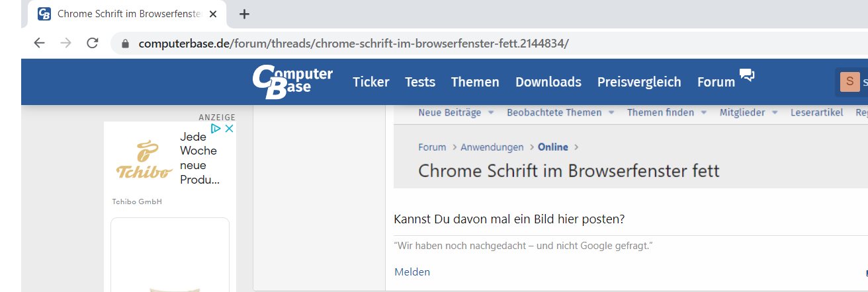Image resolution: width=868 pixels, height=292 pixels.
Task: Click the AdChoices triangle icon
Action: point(216,129)
